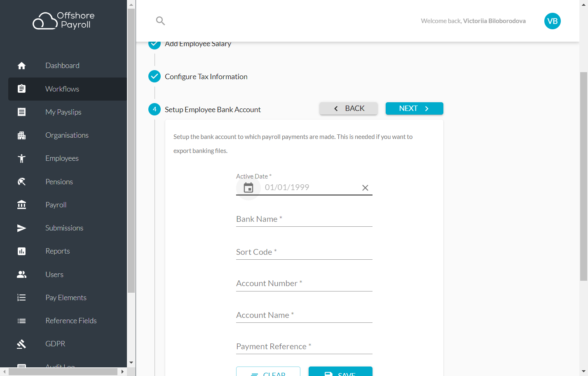Open the Active Date calendar picker
Viewport: 588px width, 376px height.
coord(248,188)
